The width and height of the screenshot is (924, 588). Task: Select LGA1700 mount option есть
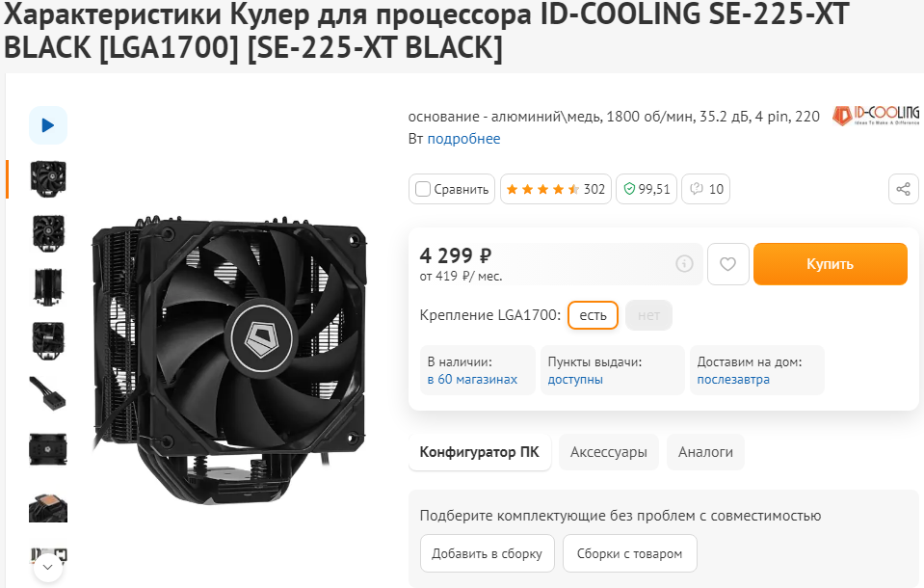593,315
